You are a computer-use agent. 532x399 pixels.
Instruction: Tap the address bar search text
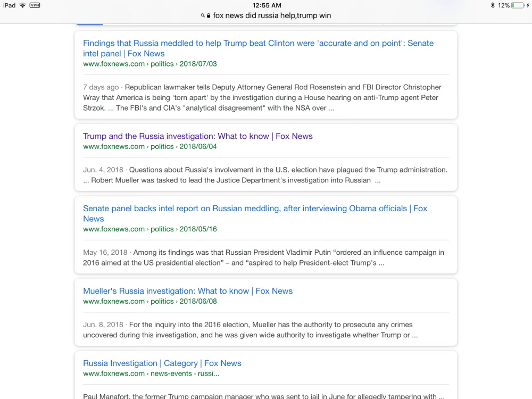[272, 15]
